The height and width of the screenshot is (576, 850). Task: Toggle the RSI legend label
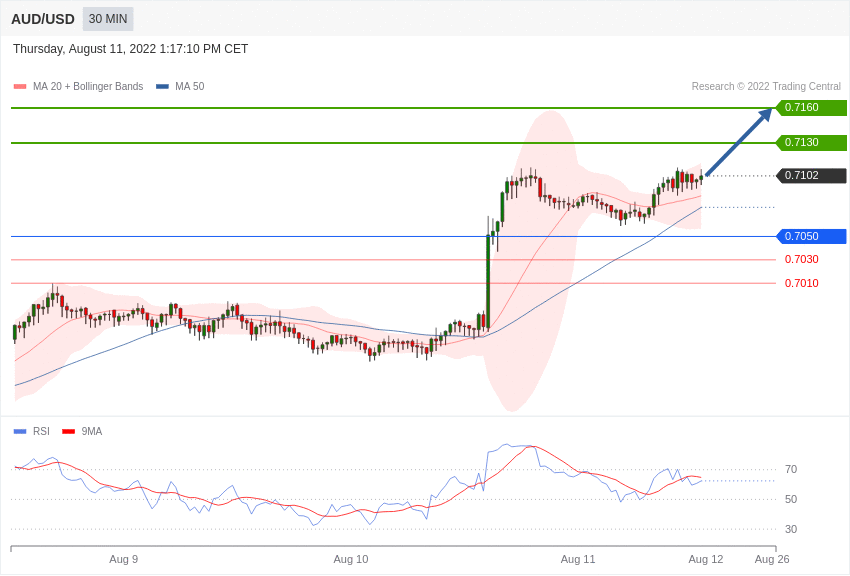41,431
